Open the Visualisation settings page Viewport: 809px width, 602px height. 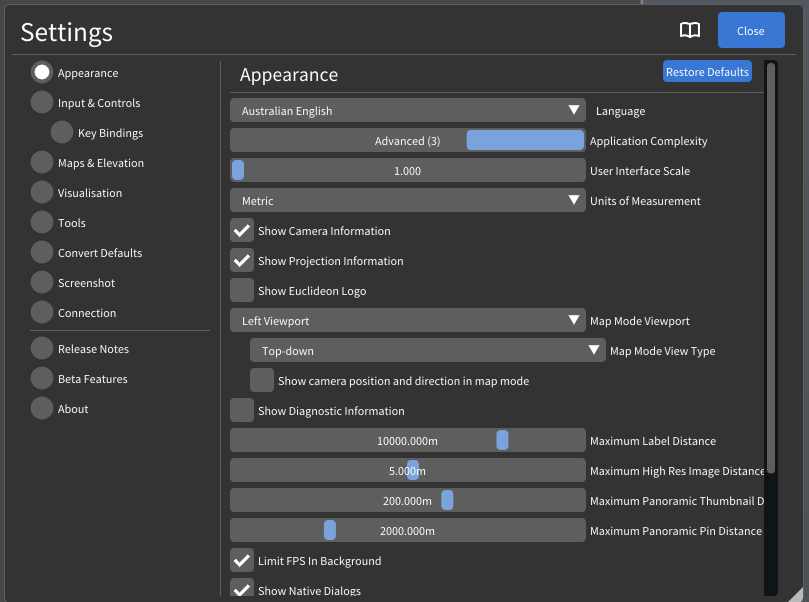77,192
